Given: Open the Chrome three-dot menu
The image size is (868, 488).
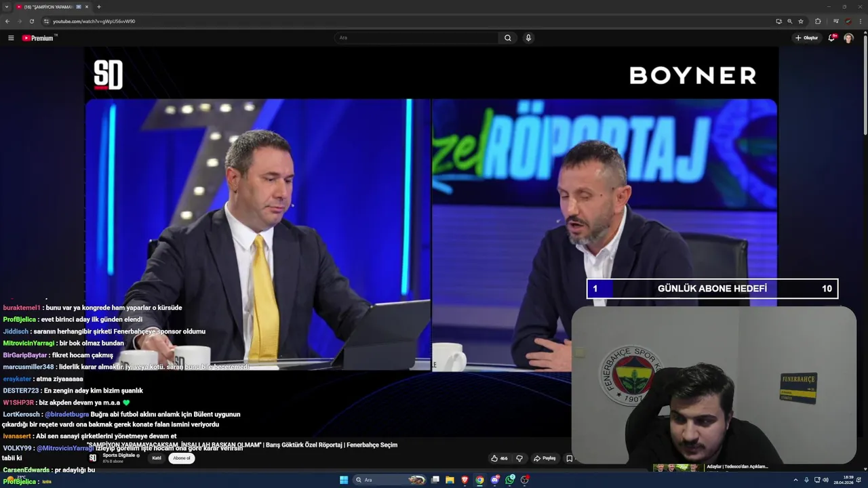Looking at the screenshot, I should 861,21.
